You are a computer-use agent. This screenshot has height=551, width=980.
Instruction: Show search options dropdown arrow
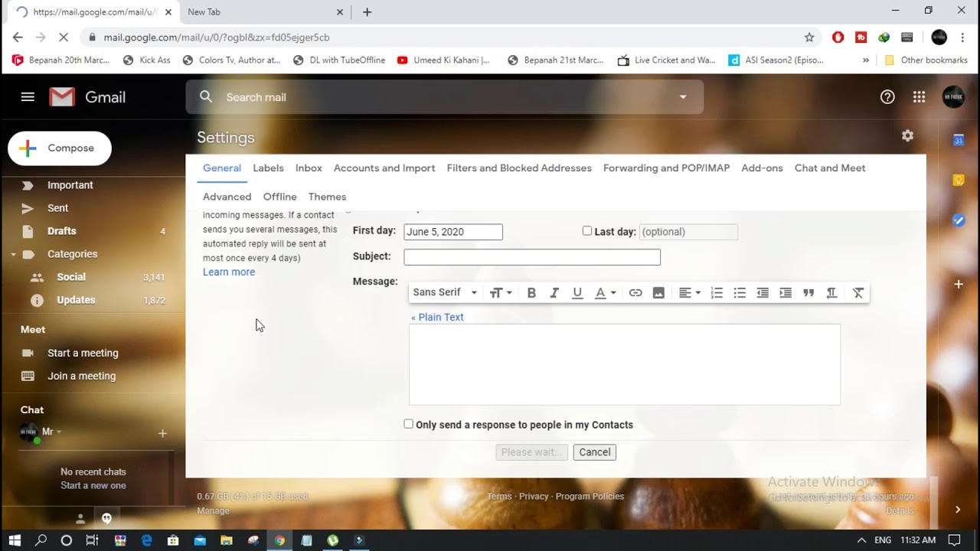(x=683, y=97)
